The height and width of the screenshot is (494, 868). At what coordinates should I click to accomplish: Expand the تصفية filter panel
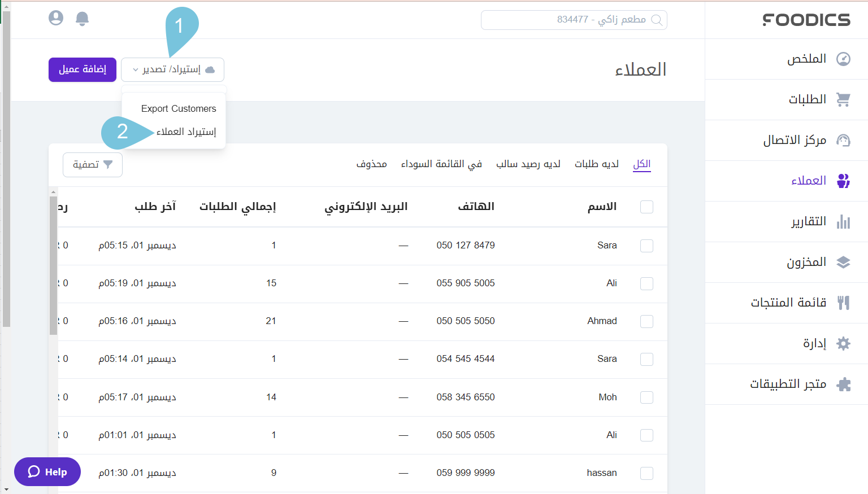click(x=92, y=164)
